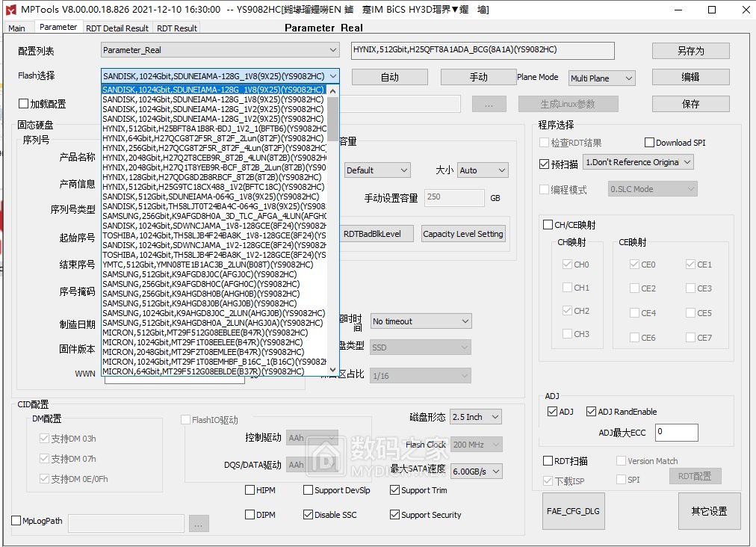Click the "..." button next to 生成Linux参数
This screenshot has height=547, width=756.
[489, 104]
